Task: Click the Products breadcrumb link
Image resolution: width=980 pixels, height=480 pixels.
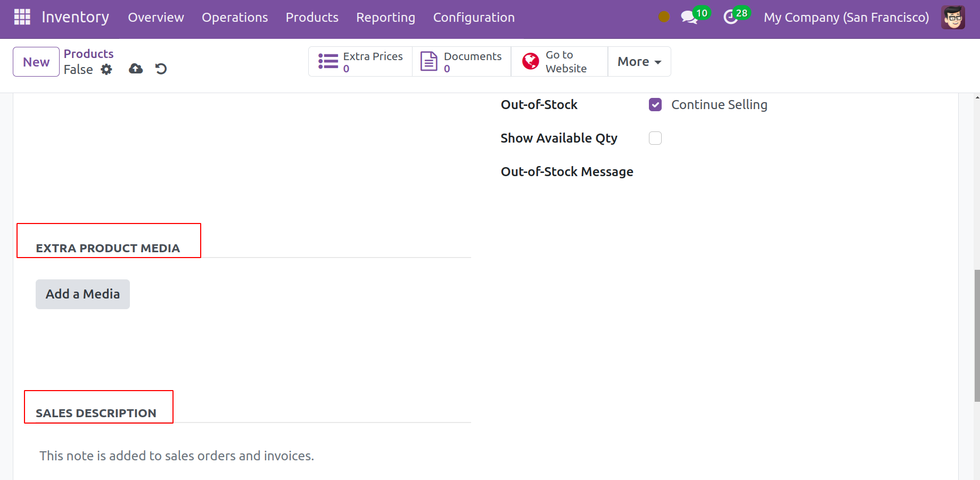Action: [x=88, y=54]
